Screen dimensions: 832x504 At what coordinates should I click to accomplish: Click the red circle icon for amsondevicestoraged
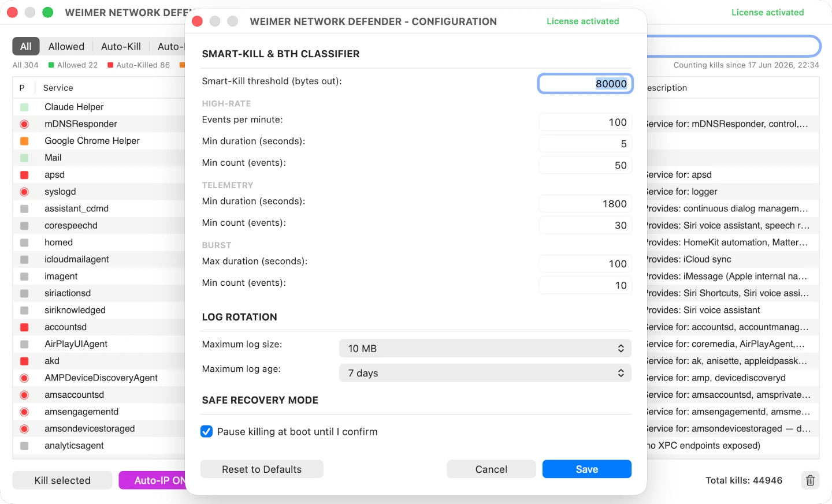tap(24, 429)
